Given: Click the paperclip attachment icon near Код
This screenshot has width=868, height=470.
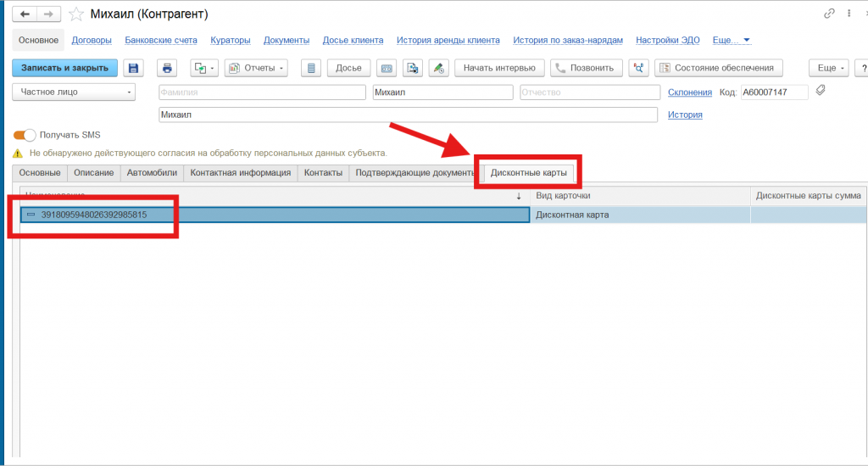Looking at the screenshot, I should (821, 91).
